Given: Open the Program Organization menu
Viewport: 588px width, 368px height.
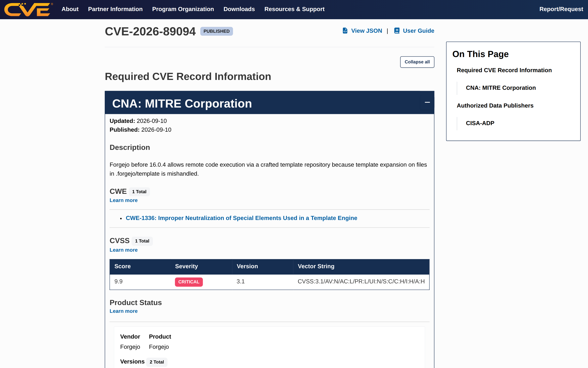Looking at the screenshot, I should (183, 9).
